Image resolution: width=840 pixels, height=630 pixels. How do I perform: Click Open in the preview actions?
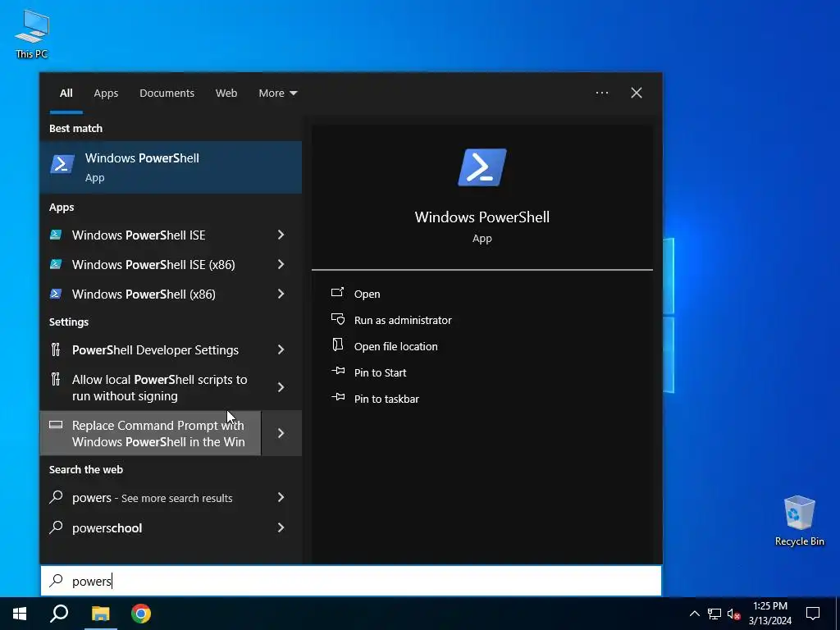pyautogui.click(x=367, y=294)
